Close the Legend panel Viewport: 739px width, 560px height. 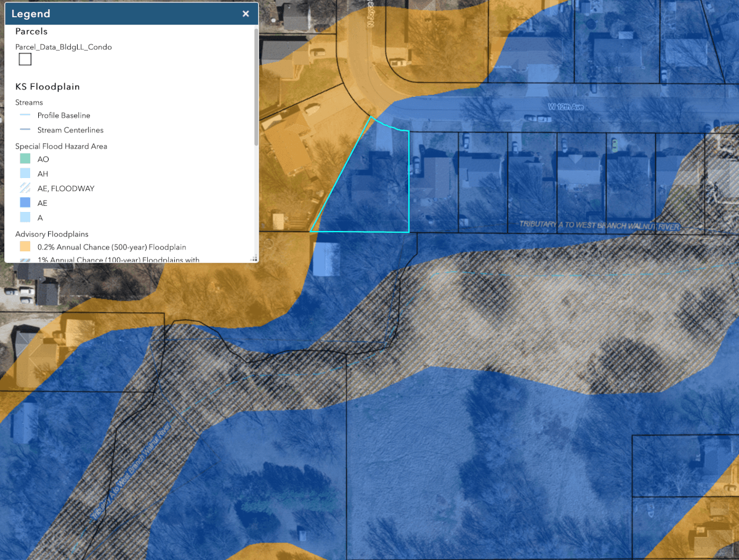tap(246, 14)
